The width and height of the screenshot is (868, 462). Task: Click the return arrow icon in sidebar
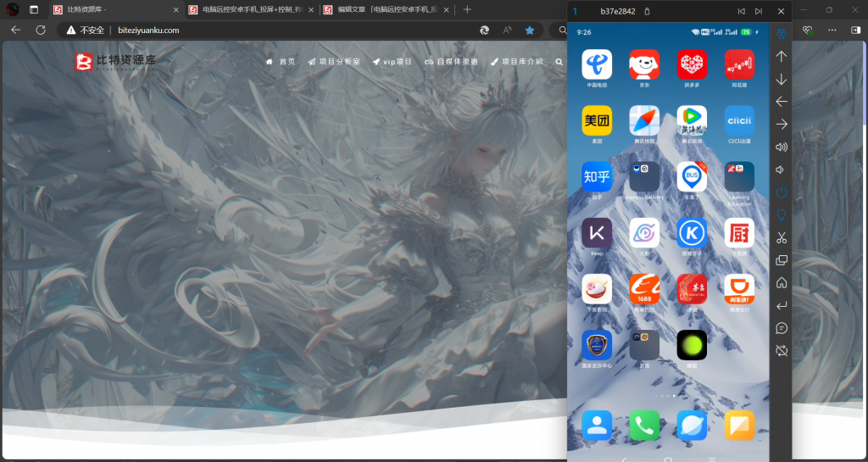tap(781, 305)
